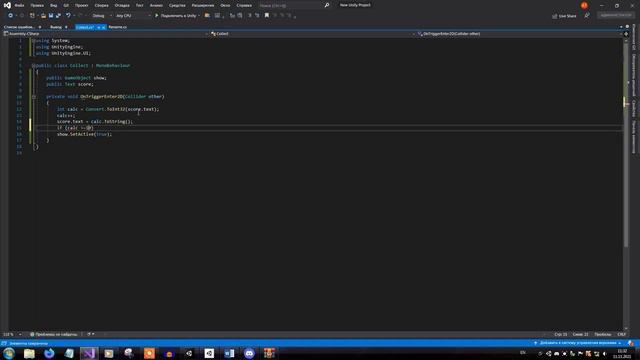The width and height of the screenshot is (640, 360).
Task: Open Windows Start button
Action: [9, 353]
